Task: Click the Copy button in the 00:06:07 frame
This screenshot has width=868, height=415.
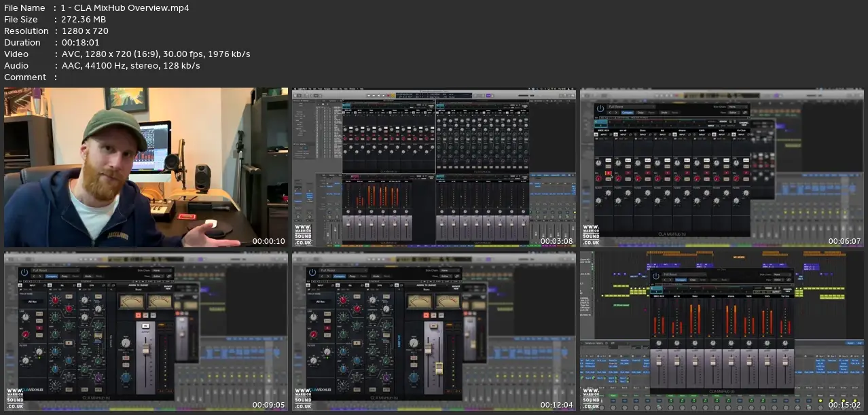Action: click(x=640, y=113)
